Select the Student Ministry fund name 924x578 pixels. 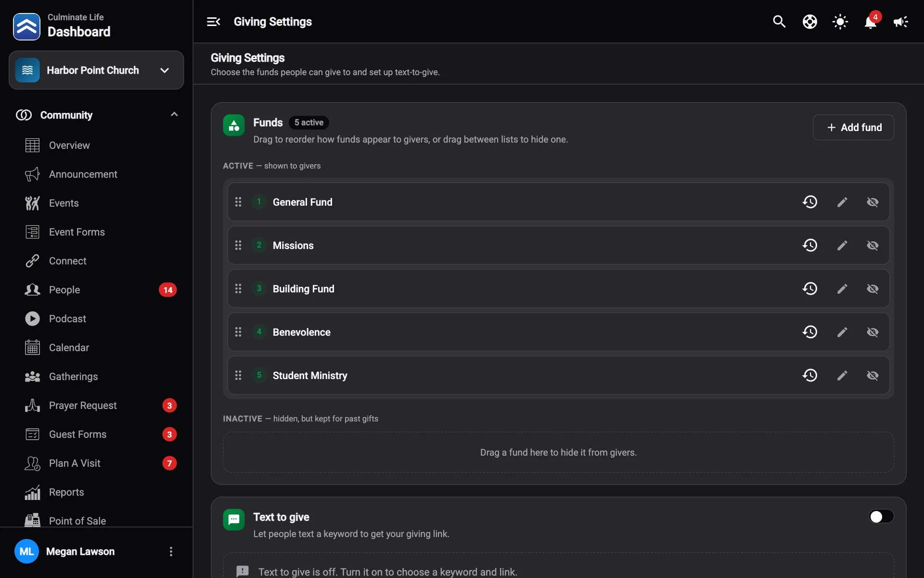point(310,376)
